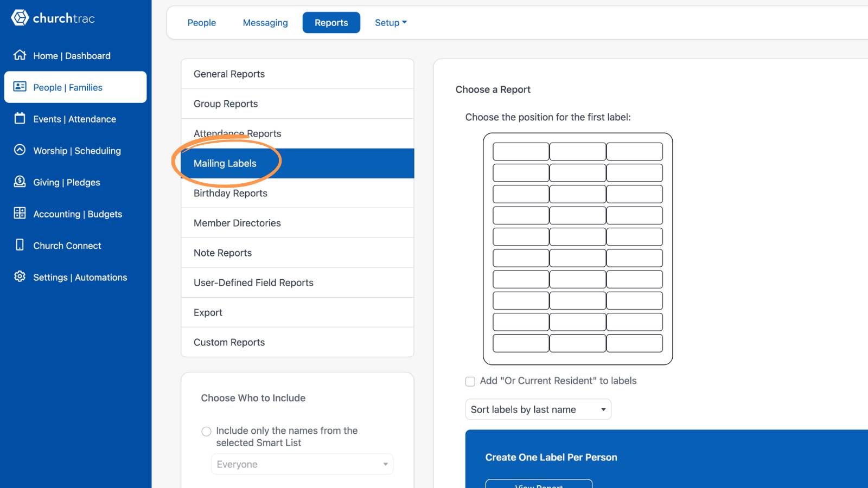Open Accounting | Budgets section
This screenshot has height=488, width=868.
(x=75, y=214)
